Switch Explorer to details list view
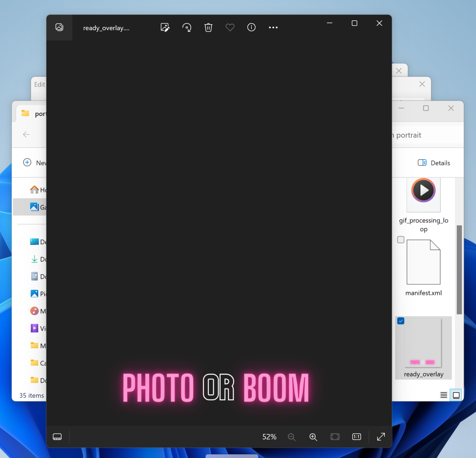Viewport: 476px width, 458px height. pyautogui.click(x=444, y=395)
